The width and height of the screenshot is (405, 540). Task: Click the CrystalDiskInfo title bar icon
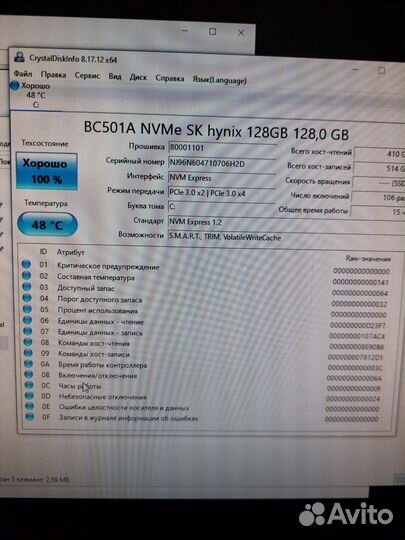click(19, 57)
